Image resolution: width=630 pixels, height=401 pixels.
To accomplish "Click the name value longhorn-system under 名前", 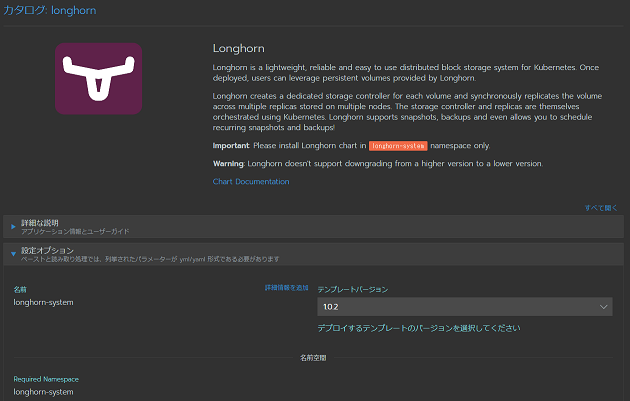I will tap(43, 302).
